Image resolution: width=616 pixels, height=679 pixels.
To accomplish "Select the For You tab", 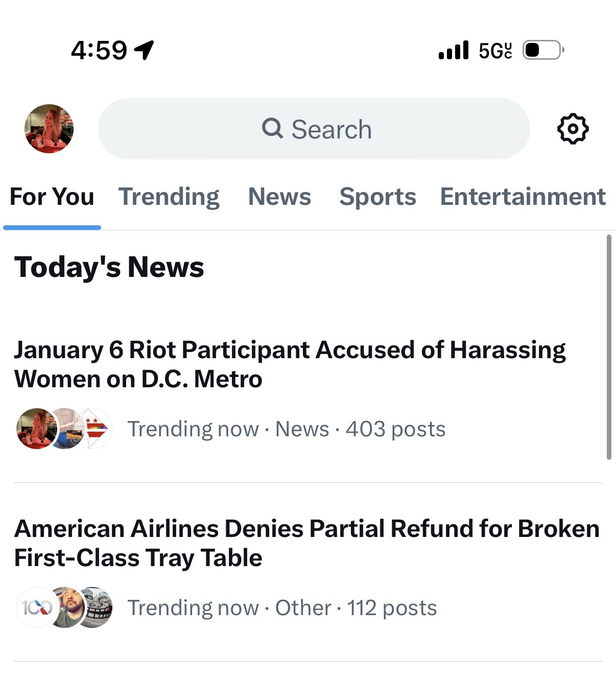I will (x=52, y=197).
